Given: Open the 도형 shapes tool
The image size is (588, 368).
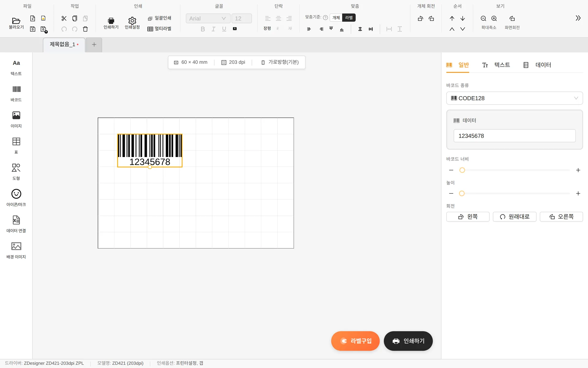Looking at the screenshot, I should pos(16,172).
